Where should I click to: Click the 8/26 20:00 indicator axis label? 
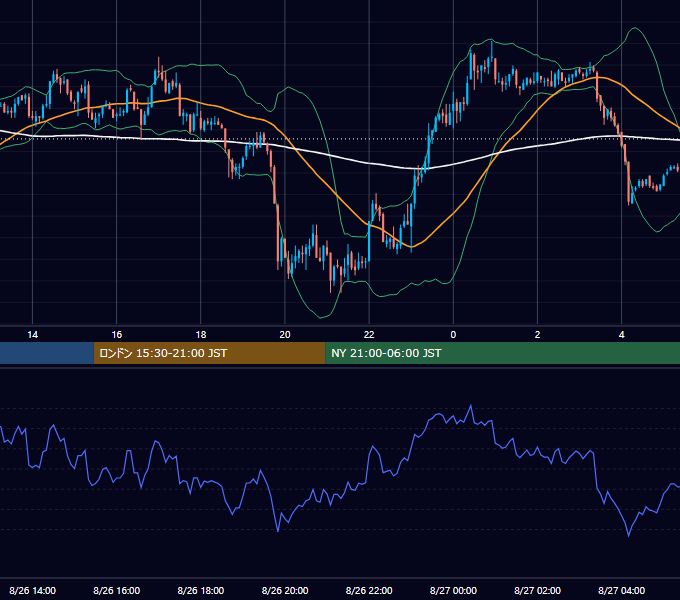(285, 590)
